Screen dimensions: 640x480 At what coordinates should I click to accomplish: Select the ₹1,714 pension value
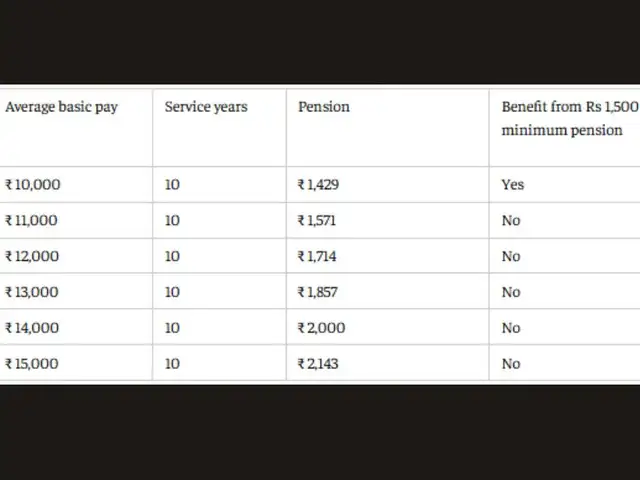tap(317, 256)
